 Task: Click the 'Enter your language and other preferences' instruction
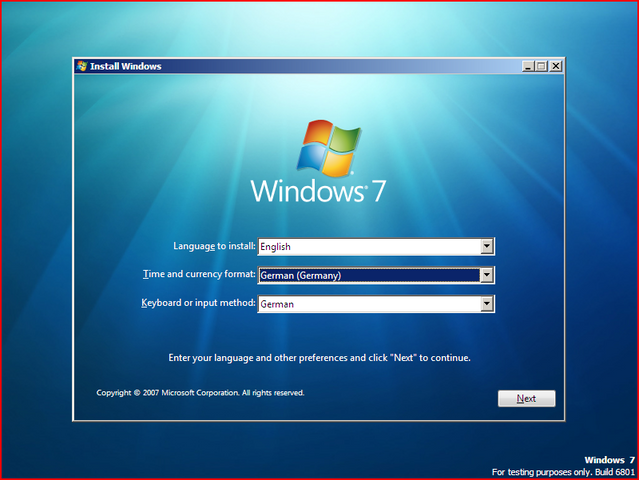tap(320, 358)
